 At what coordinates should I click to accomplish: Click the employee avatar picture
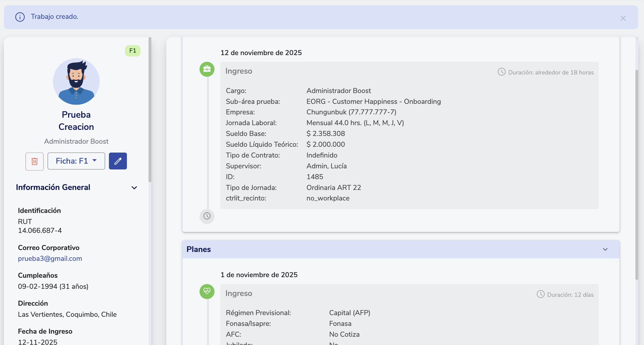tap(76, 81)
